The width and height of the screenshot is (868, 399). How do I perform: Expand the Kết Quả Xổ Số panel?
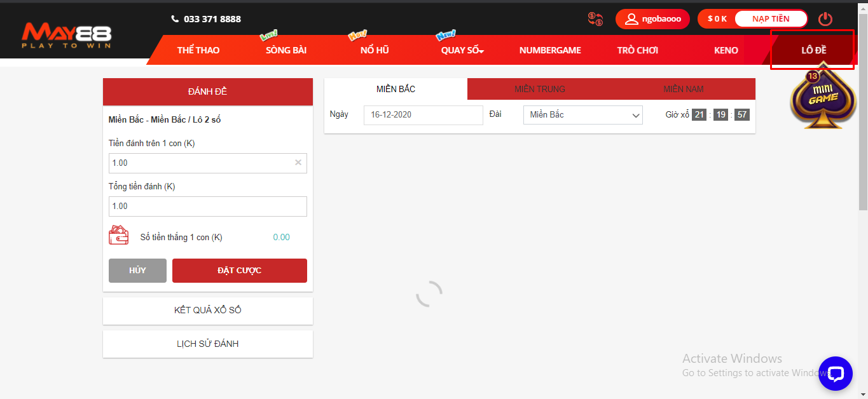coord(207,310)
